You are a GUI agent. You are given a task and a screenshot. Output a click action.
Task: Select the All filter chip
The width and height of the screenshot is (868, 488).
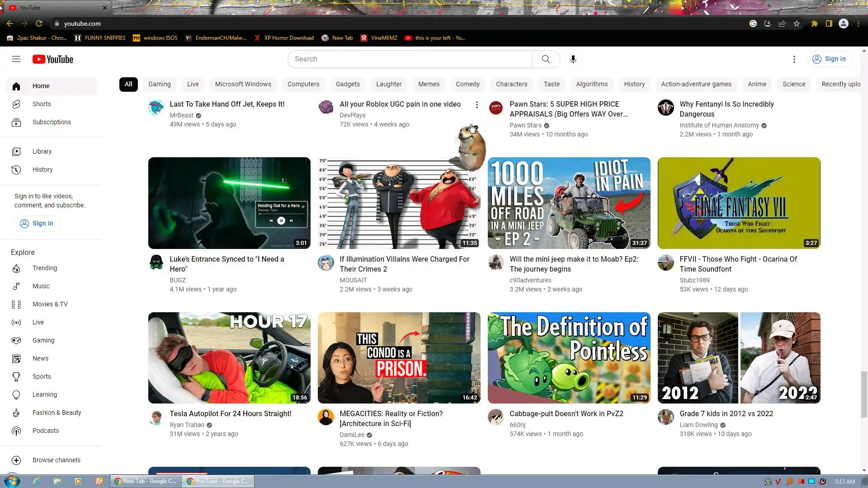(128, 84)
